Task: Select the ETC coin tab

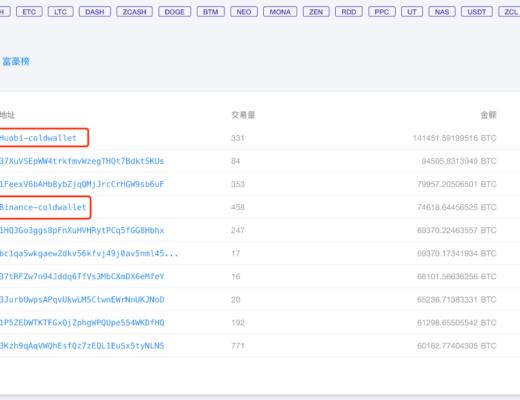Action: pos(29,12)
